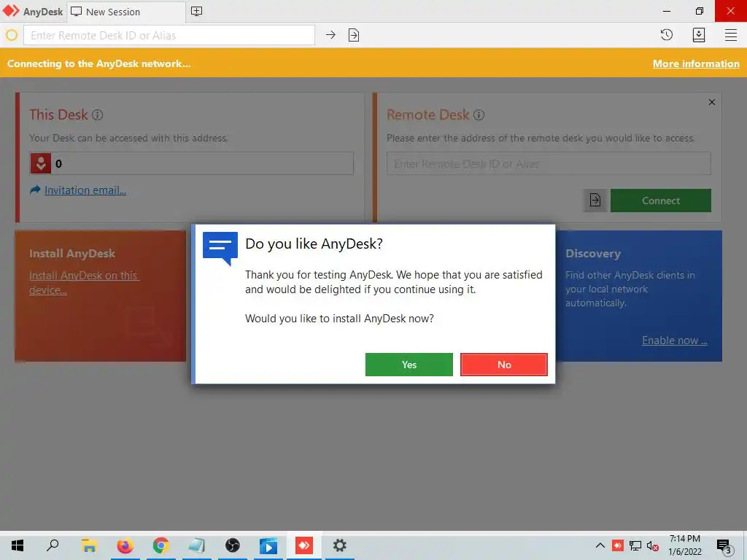
Task: Open the notepad-like app in taskbar
Action: click(196, 545)
